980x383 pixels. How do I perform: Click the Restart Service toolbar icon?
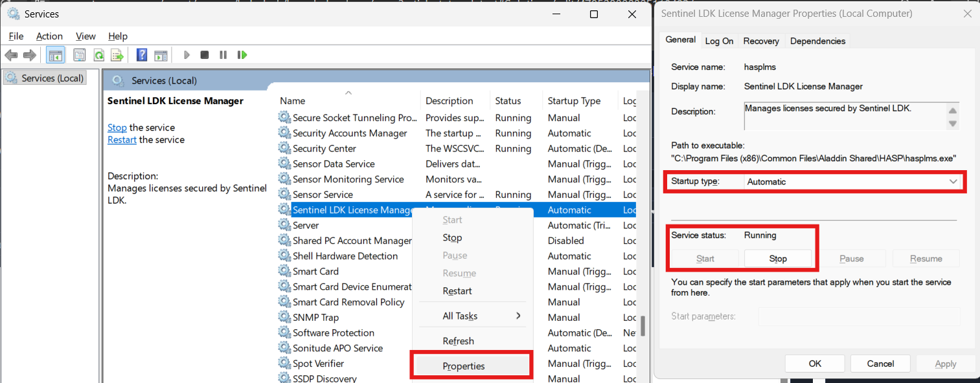242,55
